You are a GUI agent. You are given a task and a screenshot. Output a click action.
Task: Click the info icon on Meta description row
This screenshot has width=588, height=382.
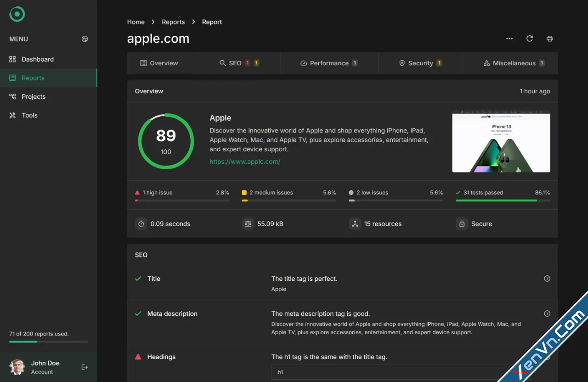pos(547,313)
